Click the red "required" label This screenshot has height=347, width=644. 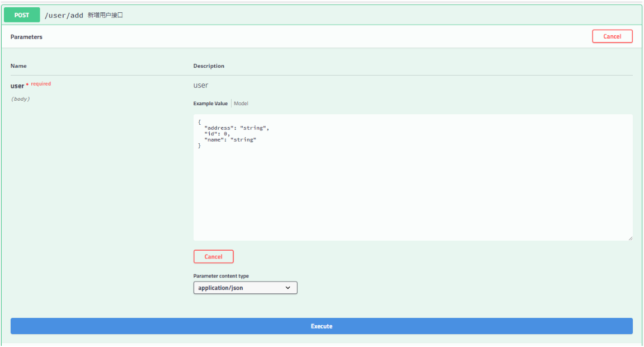tap(41, 84)
